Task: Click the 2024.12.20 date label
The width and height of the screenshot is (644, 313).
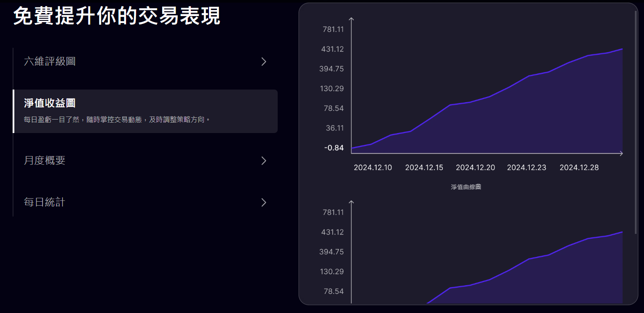Action: (x=475, y=167)
